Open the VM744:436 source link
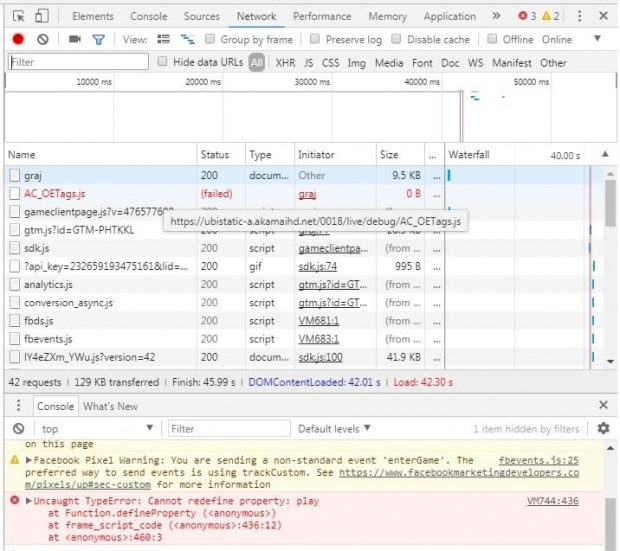The height and width of the screenshot is (551, 620). pos(553,501)
